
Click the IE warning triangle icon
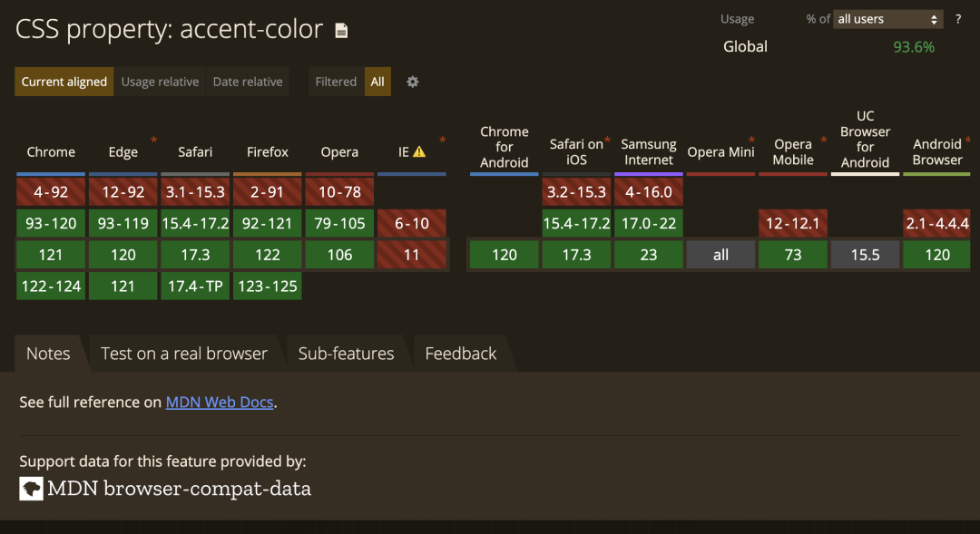point(419,151)
